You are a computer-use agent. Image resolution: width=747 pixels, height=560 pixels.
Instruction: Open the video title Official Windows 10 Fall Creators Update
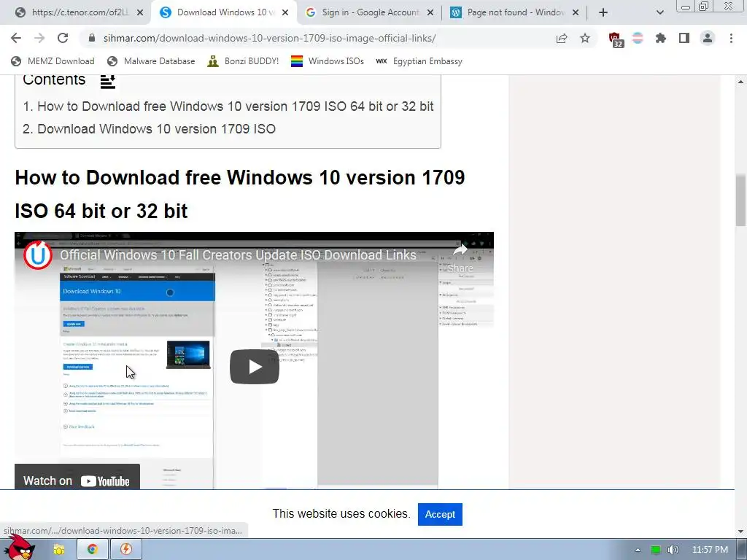pos(238,254)
